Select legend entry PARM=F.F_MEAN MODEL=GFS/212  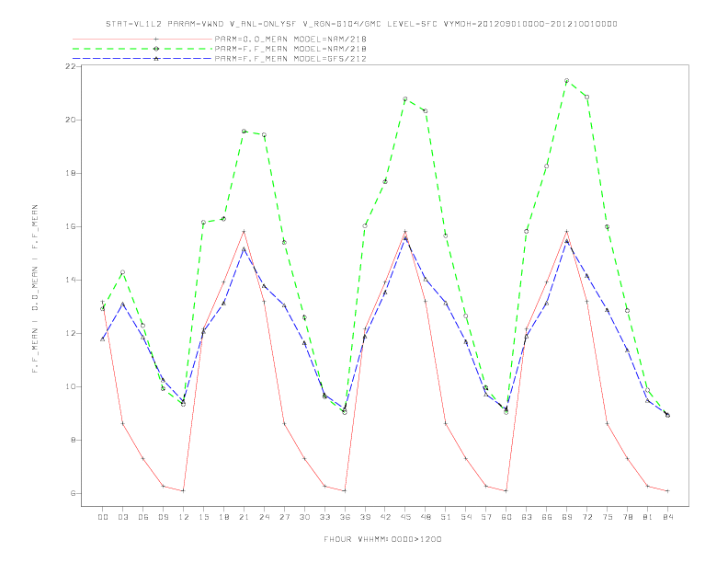tap(290, 59)
